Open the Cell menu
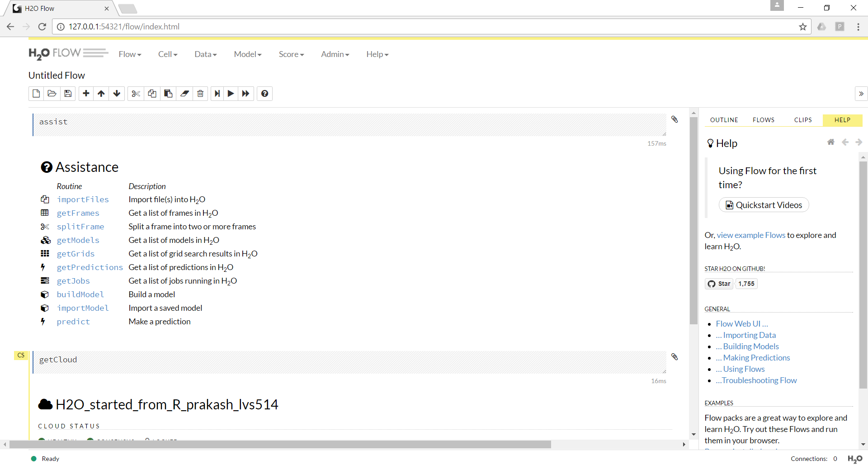 click(x=168, y=54)
